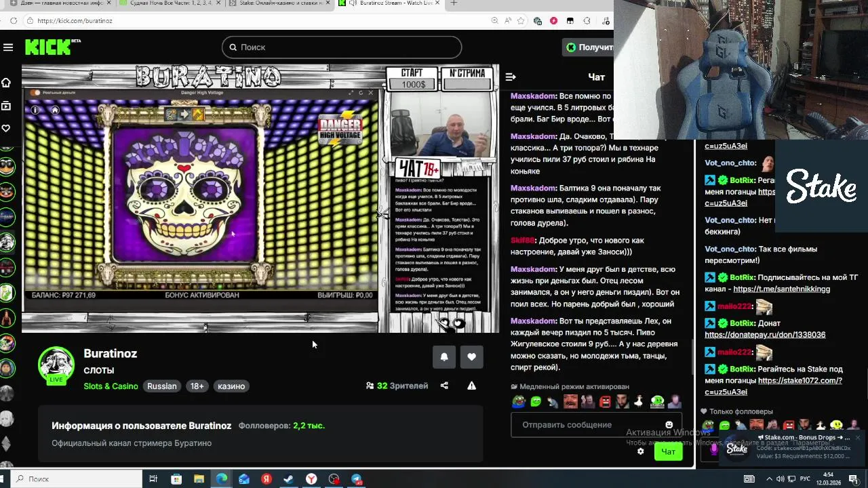Screen dimensions: 868x488
Task: Click username Skif88 in chat
Action: 523,241
